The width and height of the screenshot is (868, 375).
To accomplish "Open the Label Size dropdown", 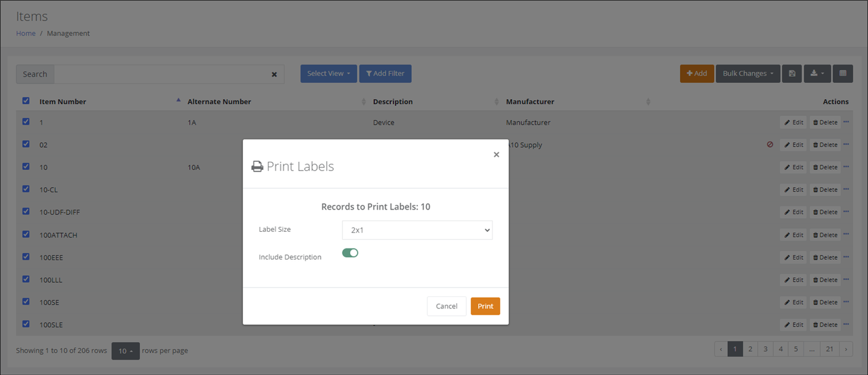I will coord(417,230).
